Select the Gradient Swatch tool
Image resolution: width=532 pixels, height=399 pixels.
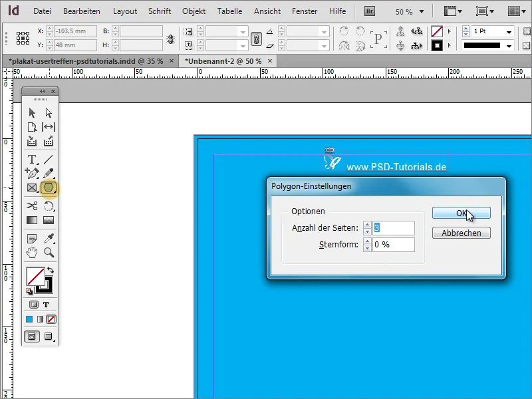coord(32,220)
